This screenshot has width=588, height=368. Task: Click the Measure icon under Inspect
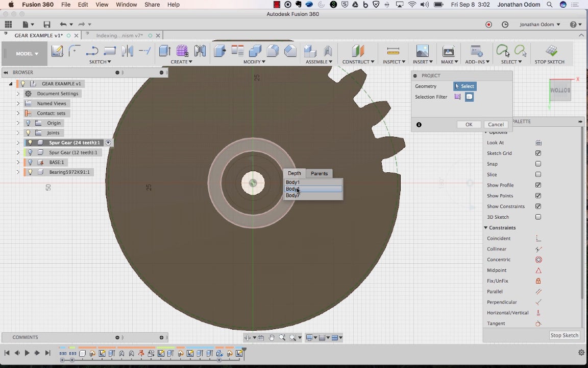click(393, 51)
